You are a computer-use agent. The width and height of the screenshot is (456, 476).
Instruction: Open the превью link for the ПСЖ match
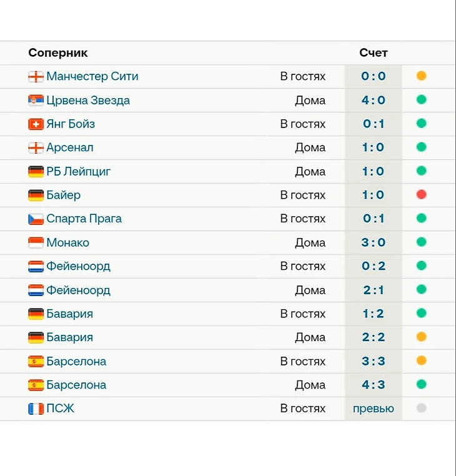[374, 409]
